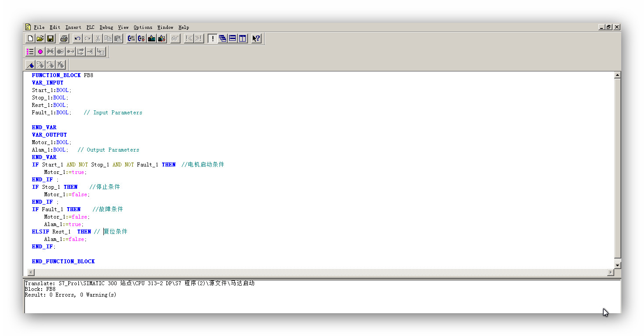Image resolution: width=644 pixels, height=336 pixels.
Task: Click the Open folder toolbar icon
Action: coord(40,39)
